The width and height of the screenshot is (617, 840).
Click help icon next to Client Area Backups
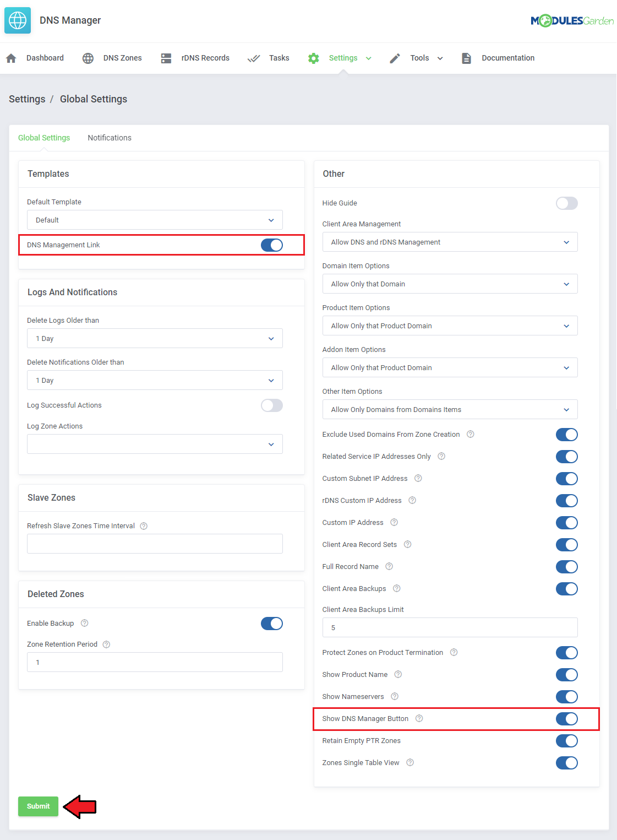(397, 588)
